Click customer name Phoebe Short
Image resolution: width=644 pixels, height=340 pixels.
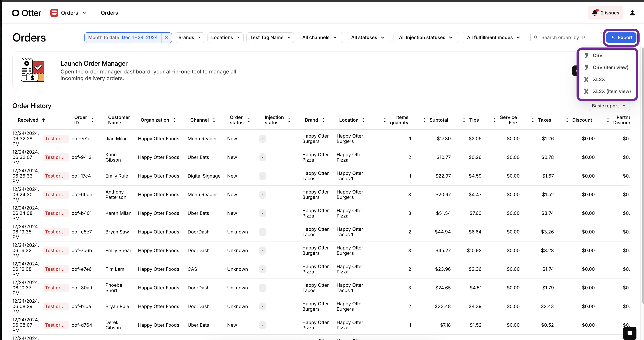click(x=113, y=288)
